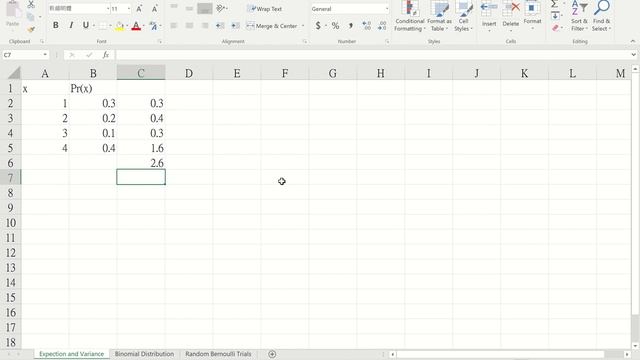640x360 pixels.
Task: Click cell containing 2.6
Action: [x=141, y=163]
